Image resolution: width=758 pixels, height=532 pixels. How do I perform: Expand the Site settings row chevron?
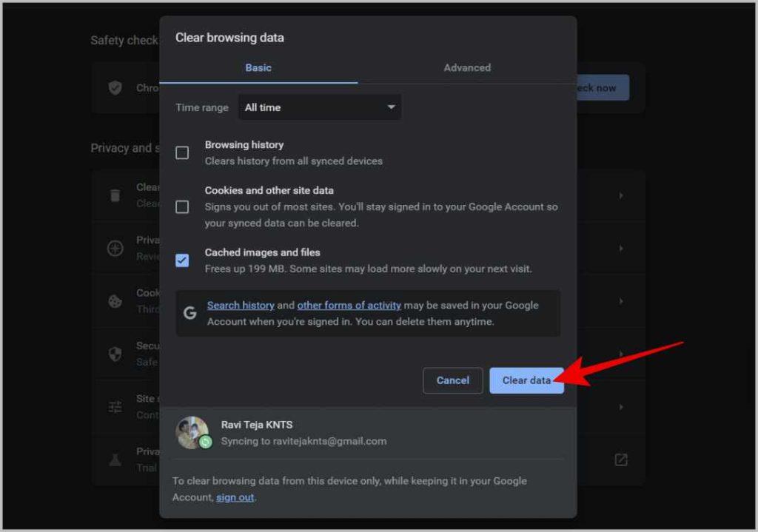[x=621, y=407]
